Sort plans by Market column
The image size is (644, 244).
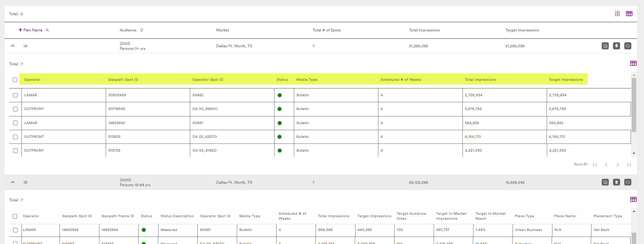coord(222,30)
